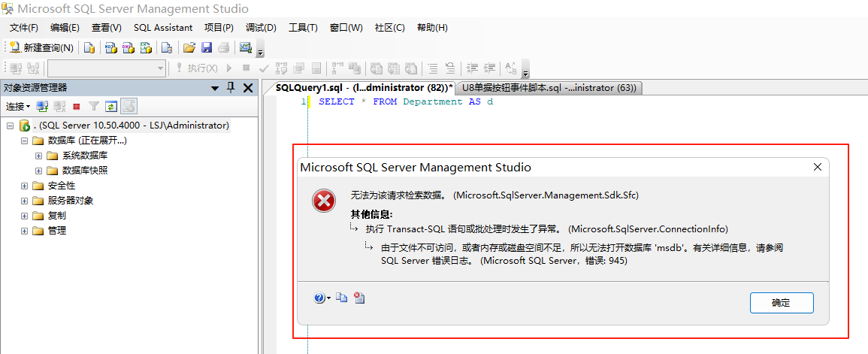Open the 帮助(H) menu

(x=432, y=28)
